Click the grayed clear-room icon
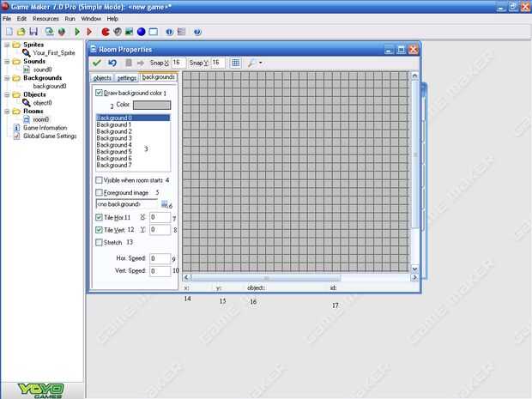The image size is (532, 399). (129, 63)
